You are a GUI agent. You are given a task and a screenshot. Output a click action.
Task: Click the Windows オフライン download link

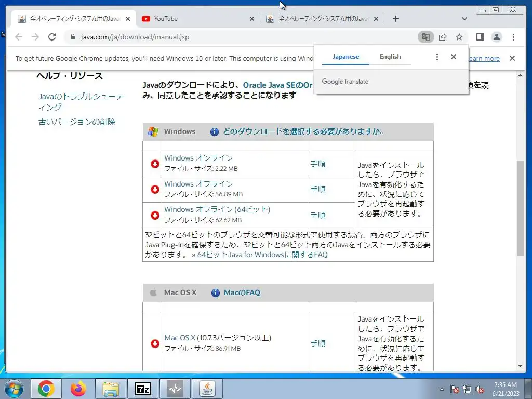click(x=198, y=184)
